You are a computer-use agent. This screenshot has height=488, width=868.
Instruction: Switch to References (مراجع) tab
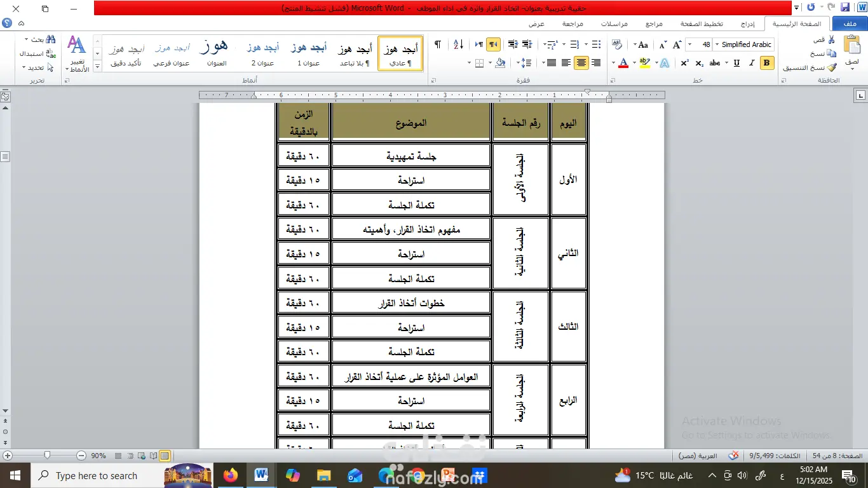pyautogui.click(x=654, y=24)
